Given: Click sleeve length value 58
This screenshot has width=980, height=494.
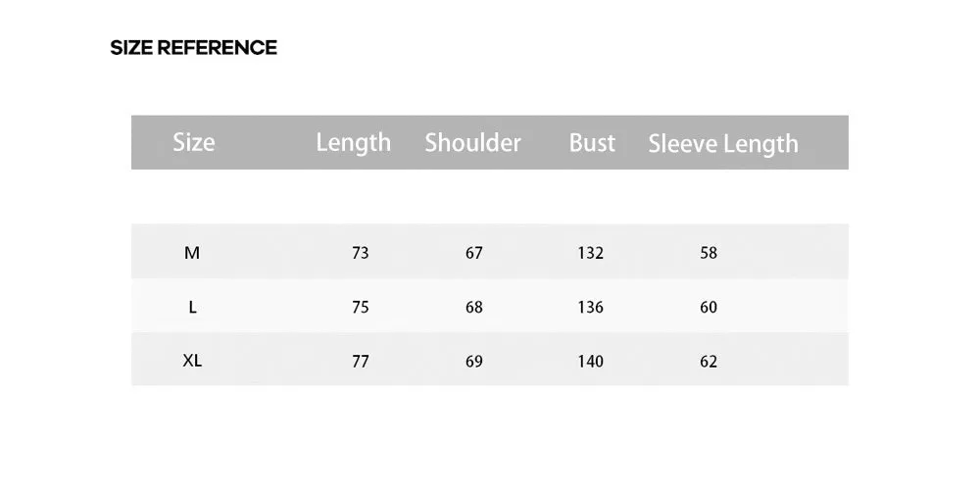Looking at the screenshot, I should point(709,253).
